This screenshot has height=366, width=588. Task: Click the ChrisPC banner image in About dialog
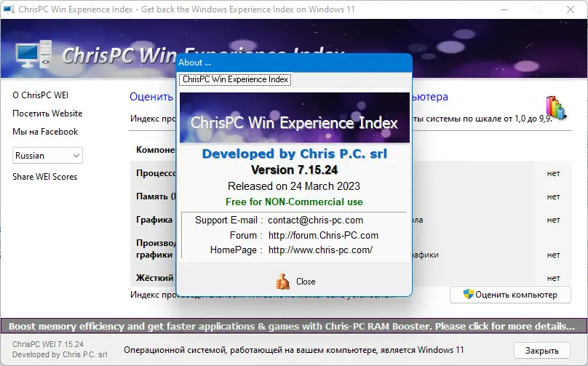[x=295, y=118]
